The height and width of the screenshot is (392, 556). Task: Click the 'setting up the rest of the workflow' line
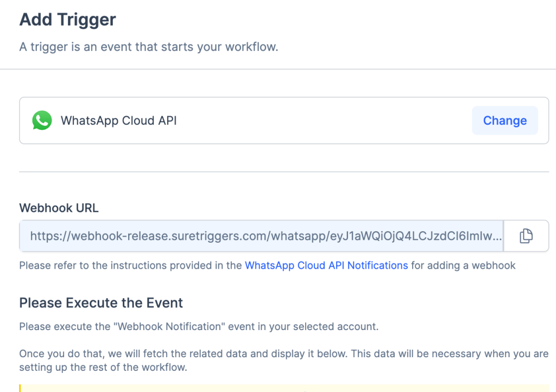[x=103, y=367]
